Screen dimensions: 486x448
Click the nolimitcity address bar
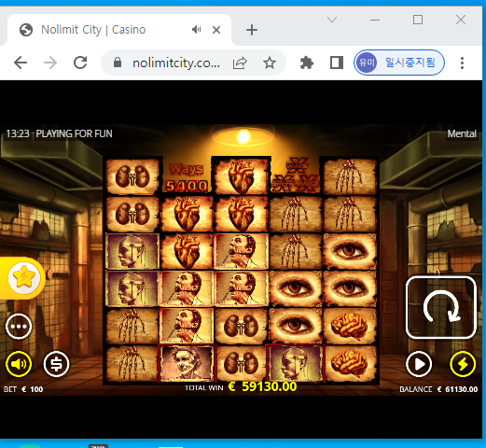[176, 63]
